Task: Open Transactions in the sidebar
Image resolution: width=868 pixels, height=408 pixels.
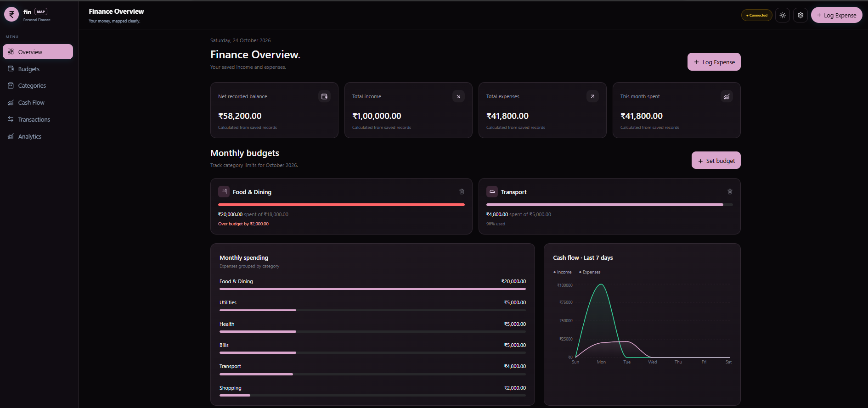Action: 38,119
